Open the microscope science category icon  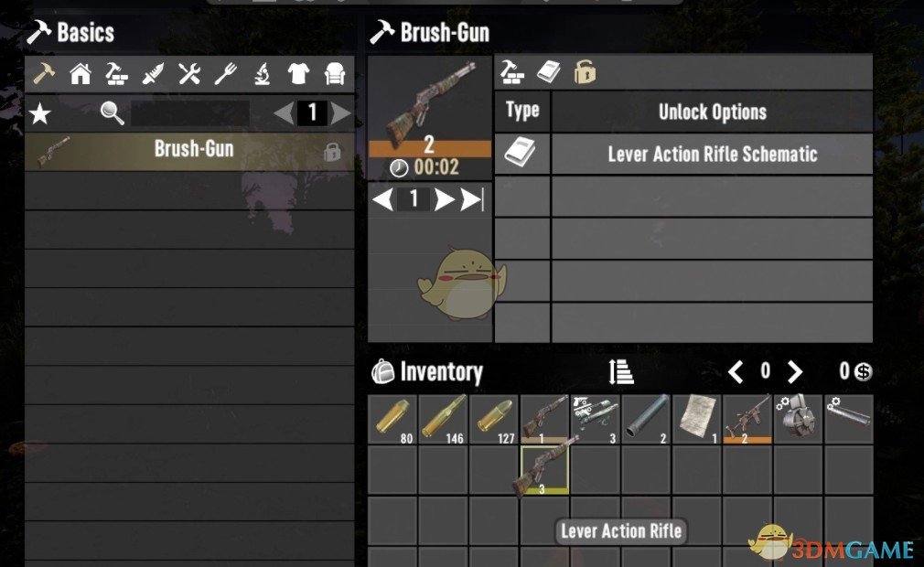pyautogui.click(x=263, y=74)
